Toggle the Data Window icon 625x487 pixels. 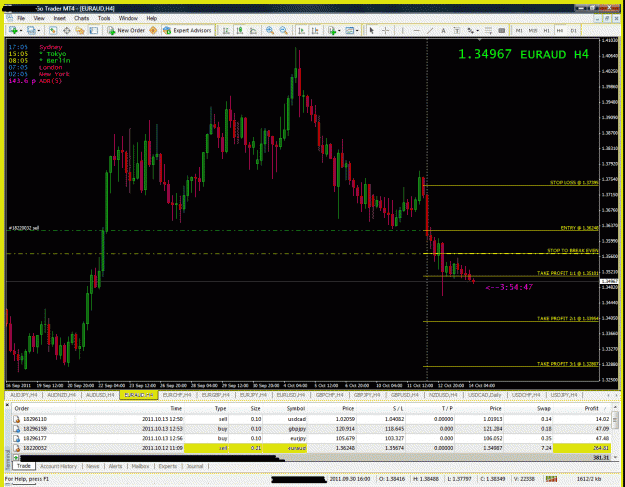pyautogui.click(x=67, y=30)
